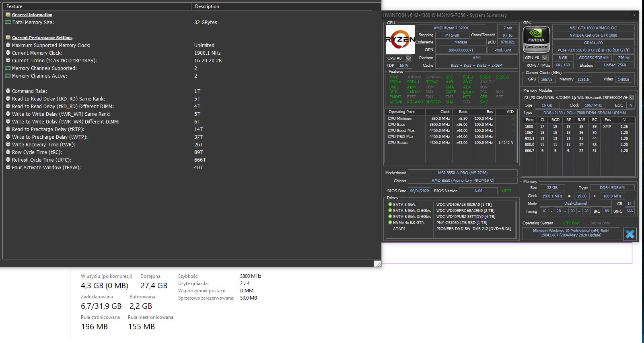Click the Four Activate Window (tFAW) row icon
The height and width of the screenshot is (343, 644).
coord(8,167)
